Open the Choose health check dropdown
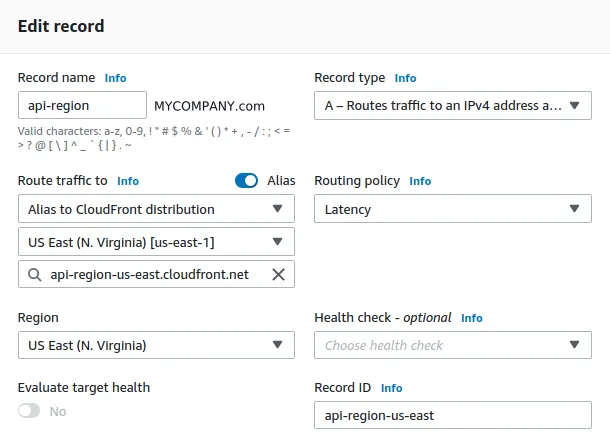This screenshot has width=610, height=445. [x=452, y=345]
